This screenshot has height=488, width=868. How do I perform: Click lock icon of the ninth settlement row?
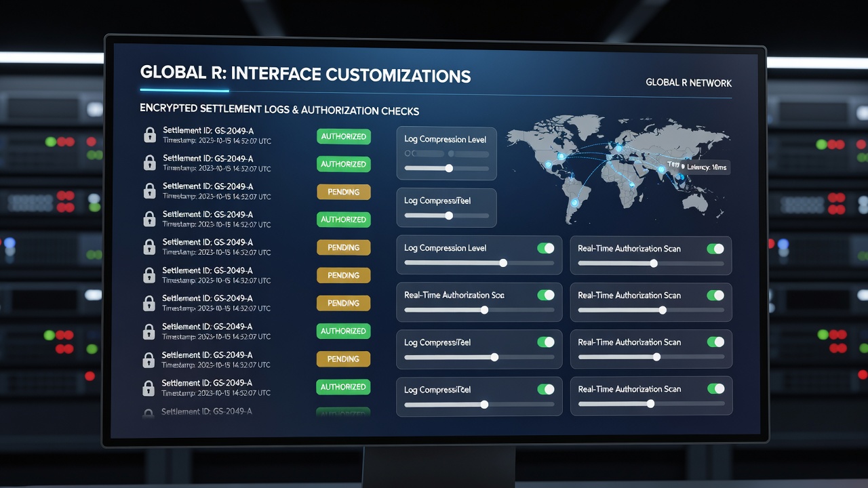pos(149,359)
